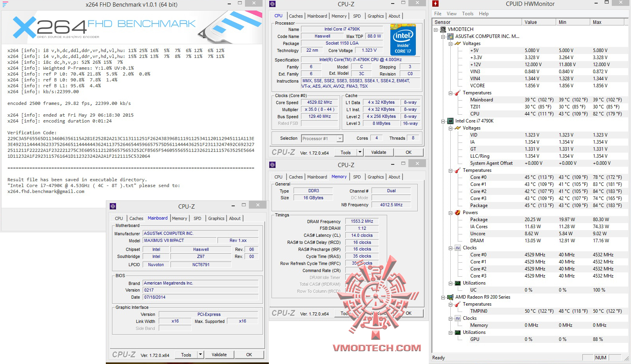Screen dimensions: 631x364
Task: Collapse the ASUSTeK COMPUTER INC. node
Action: pyautogui.click(x=443, y=37)
